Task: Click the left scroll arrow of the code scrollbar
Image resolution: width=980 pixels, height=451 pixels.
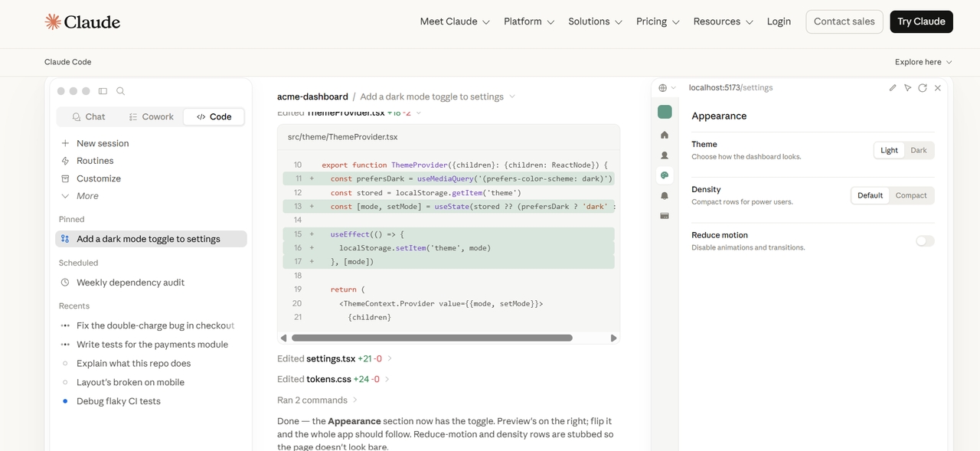Action: pyautogui.click(x=284, y=338)
